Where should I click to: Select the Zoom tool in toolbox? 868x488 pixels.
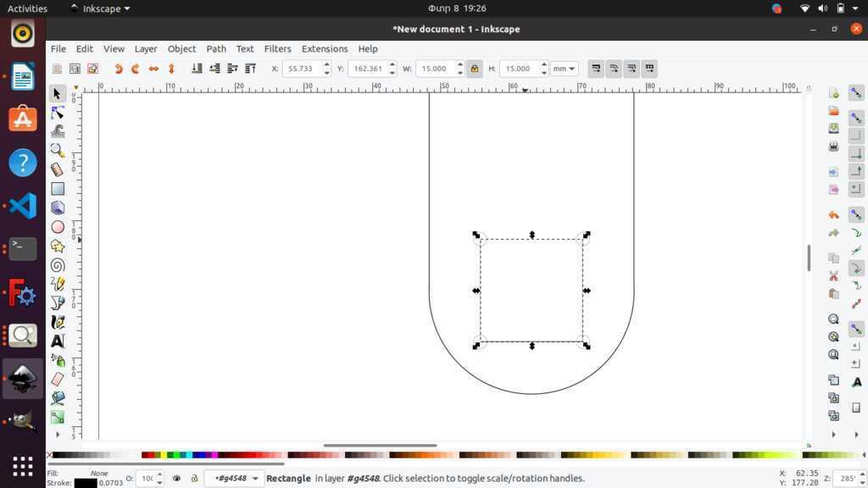click(57, 151)
